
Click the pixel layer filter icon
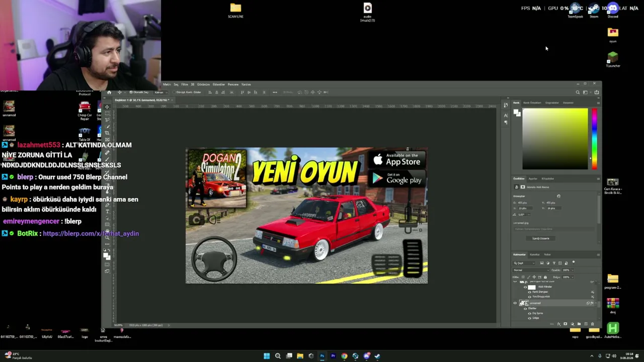pos(542,263)
